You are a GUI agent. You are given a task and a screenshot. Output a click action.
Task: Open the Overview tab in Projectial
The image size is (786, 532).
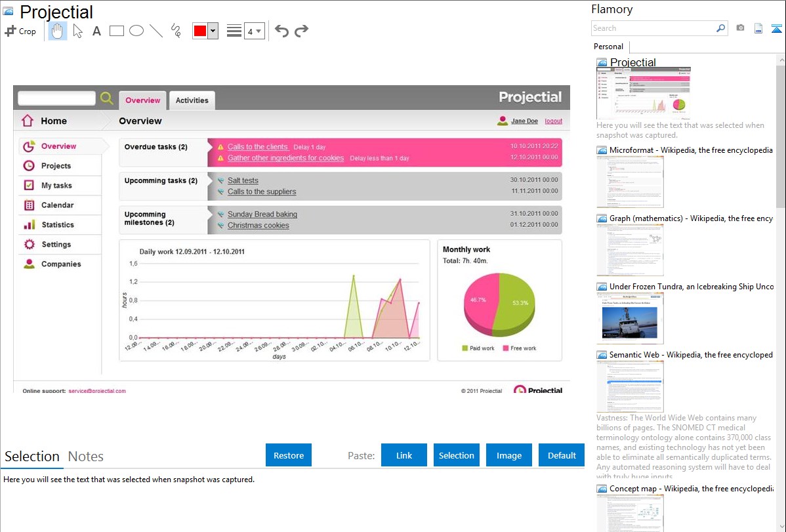pos(143,100)
